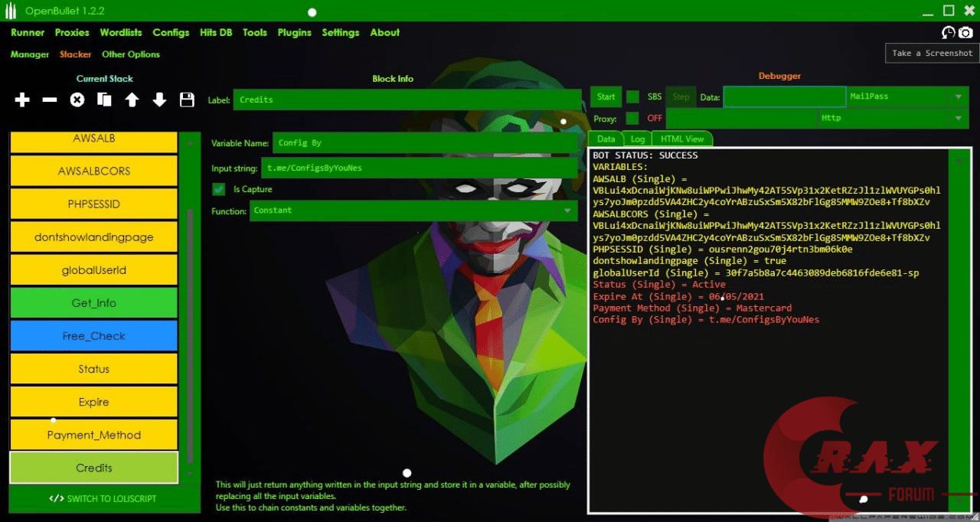The height and width of the screenshot is (522, 980).
Task: Open the Hits DB menu
Action: coord(216,32)
